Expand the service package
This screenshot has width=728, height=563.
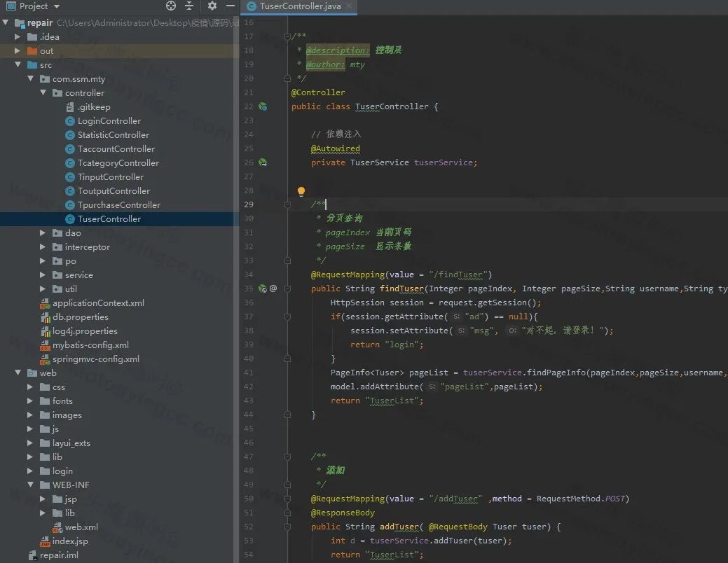[x=43, y=274]
